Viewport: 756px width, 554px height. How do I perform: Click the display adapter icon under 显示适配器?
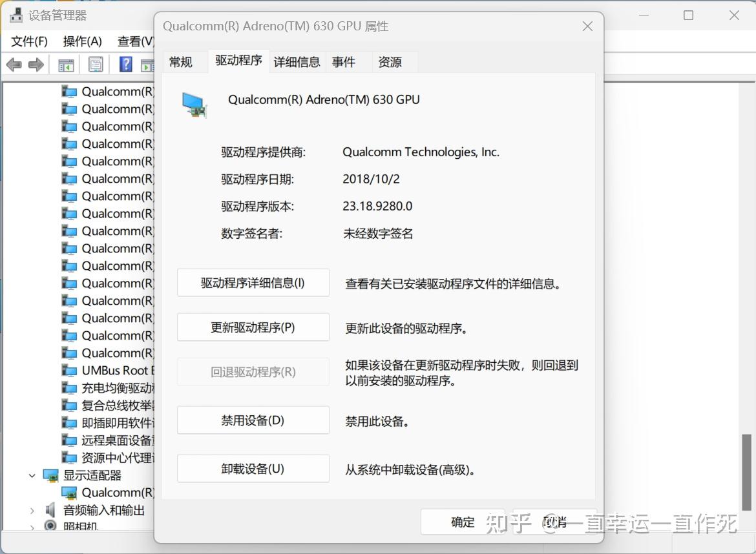pyautogui.click(x=69, y=493)
